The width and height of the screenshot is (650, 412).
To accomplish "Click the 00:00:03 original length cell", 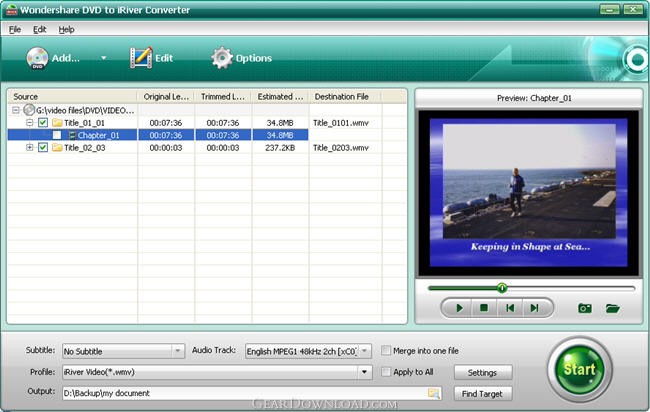I will (166, 148).
